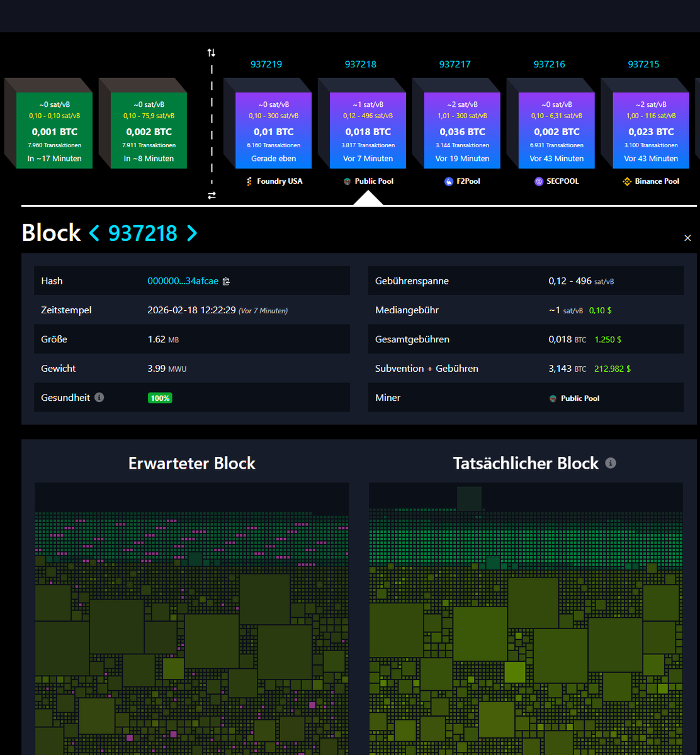700x755 pixels.
Task: Click the Gesundheit info icon
Action: [x=100, y=397]
